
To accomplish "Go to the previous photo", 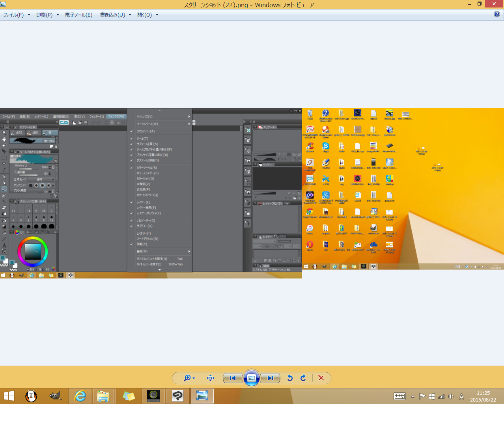I will pos(233,378).
